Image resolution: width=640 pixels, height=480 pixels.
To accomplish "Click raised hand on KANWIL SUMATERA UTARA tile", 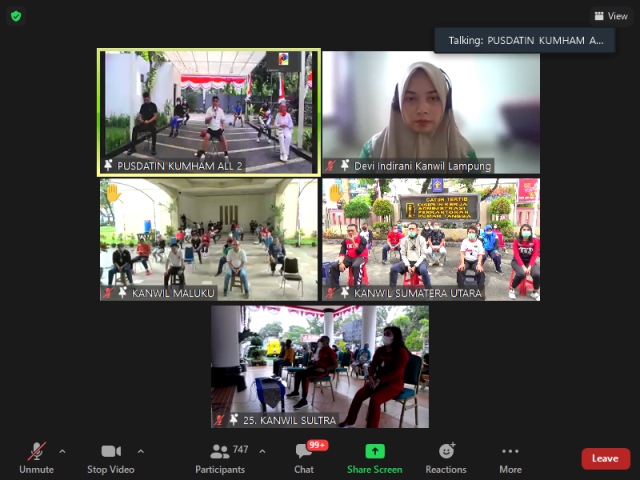I will point(336,192).
